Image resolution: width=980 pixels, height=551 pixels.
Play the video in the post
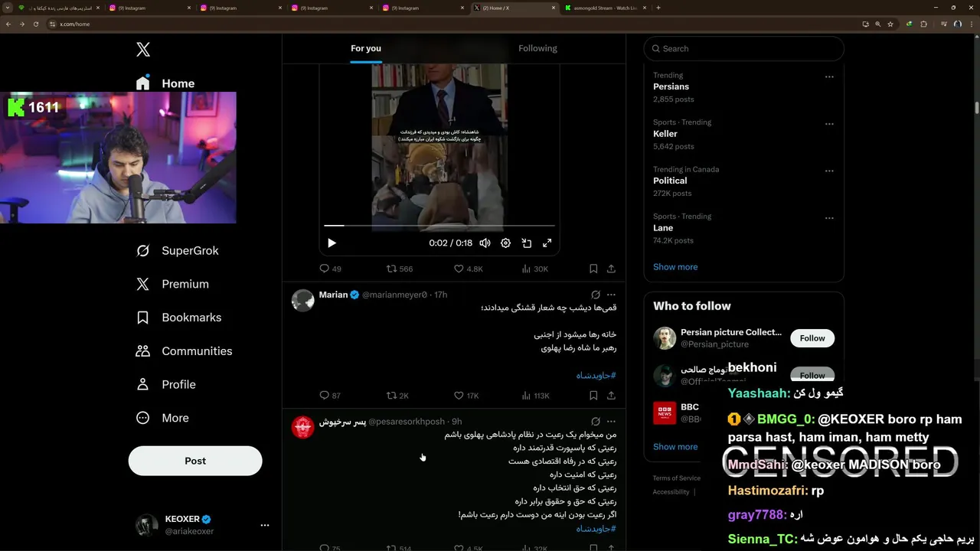(x=332, y=243)
